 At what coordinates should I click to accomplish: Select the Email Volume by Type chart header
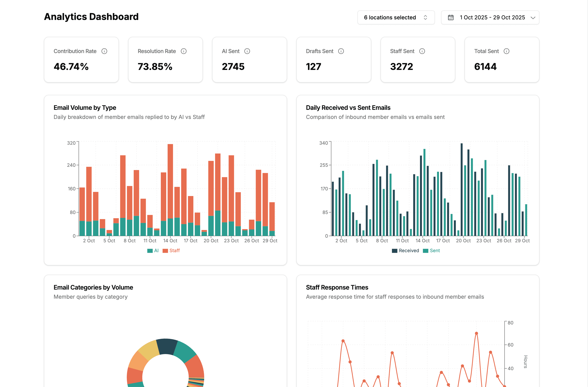pyautogui.click(x=85, y=107)
